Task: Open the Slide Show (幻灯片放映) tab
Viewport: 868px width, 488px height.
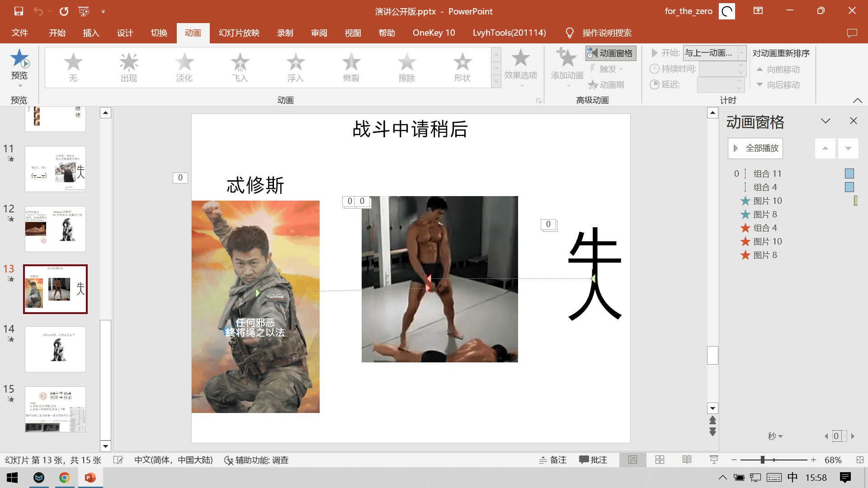Action: pos(239,33)
